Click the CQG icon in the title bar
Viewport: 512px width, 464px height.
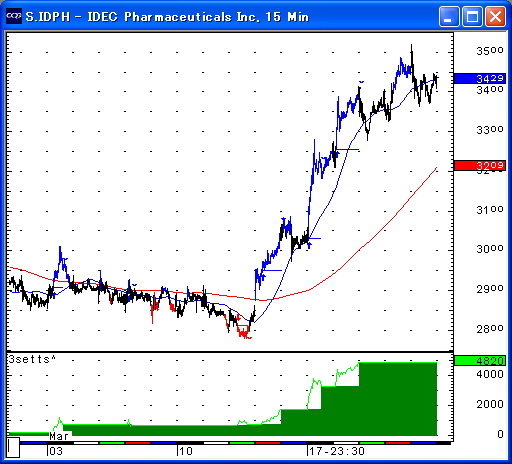pyautogui.click(x=14, y=16)
